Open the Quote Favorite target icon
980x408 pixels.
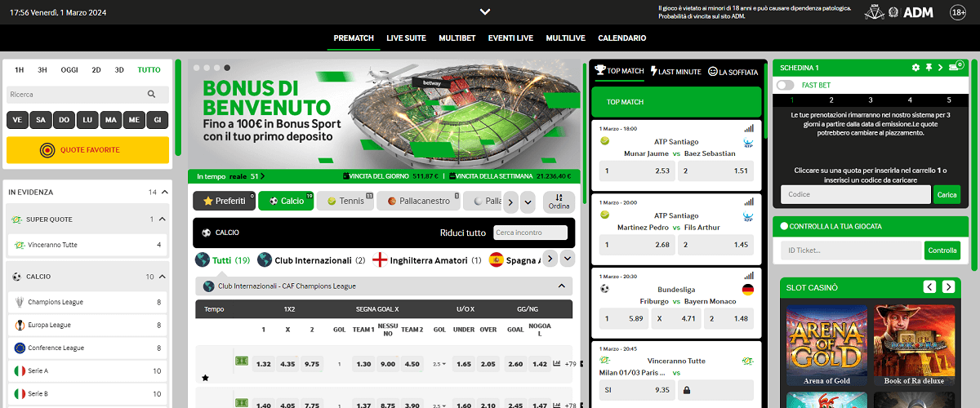[x=47, y=150]
